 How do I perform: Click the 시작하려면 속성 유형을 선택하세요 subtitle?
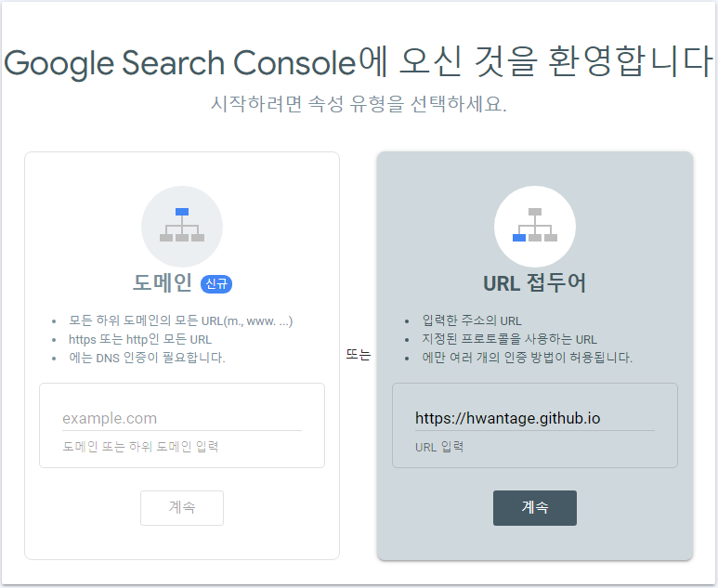[359, 103]
